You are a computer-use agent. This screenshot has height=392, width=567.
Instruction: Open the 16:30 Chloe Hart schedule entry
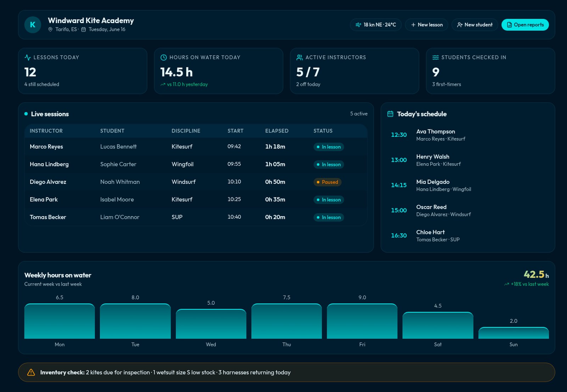pos(468,236)
